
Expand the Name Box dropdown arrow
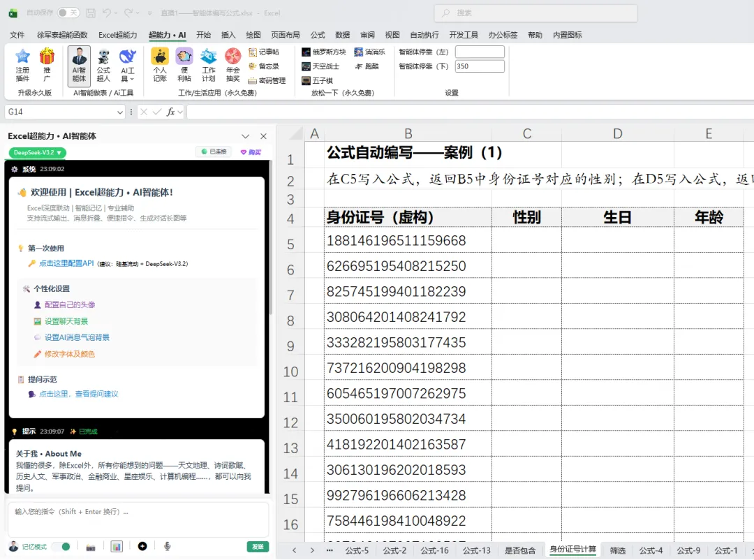[x=120, y=112]
